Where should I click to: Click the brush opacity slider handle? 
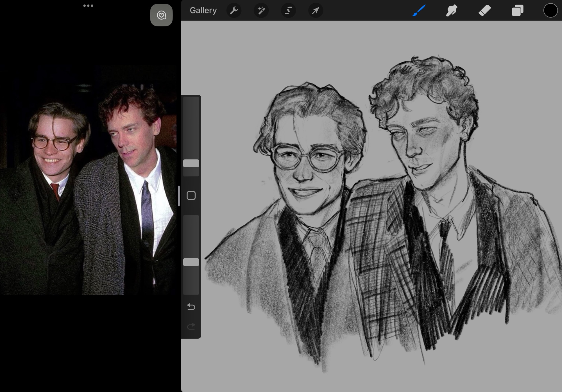pyautogui.click(x=191, y=262)
